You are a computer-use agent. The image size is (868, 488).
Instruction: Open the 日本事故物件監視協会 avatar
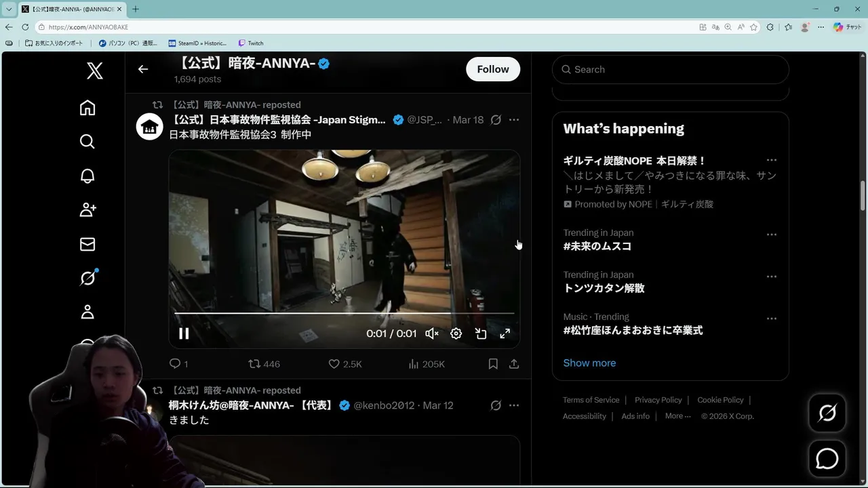tap(149, 127)
